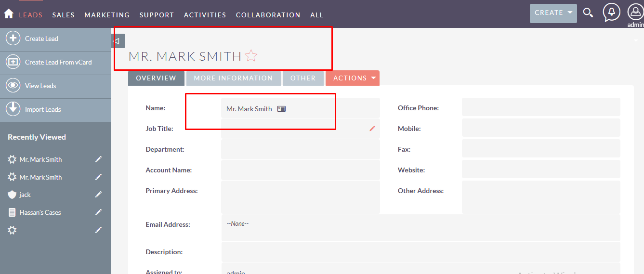The height and width of the screenshot is (274, 644).
Task: Open the Create dropdown menu
Action: (x=553, y=13)
